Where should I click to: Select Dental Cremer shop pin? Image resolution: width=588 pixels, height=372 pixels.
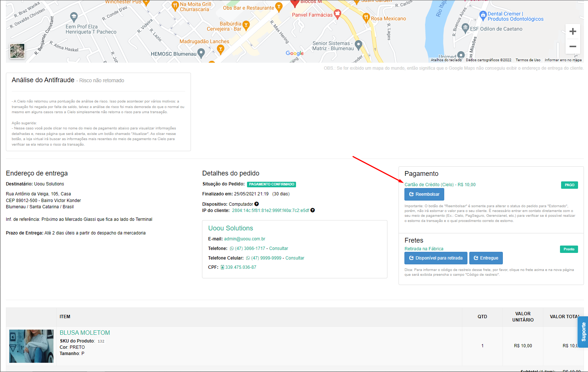[483, 15]
